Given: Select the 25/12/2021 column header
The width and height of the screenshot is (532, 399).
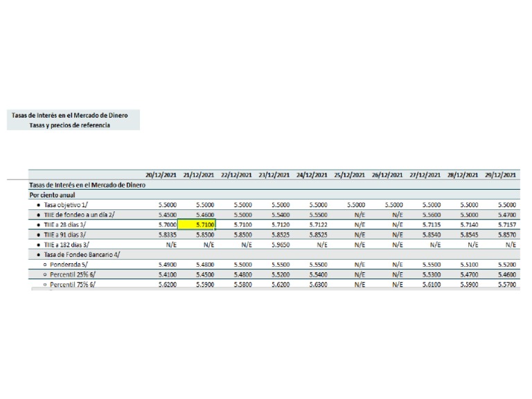Looking at the screenshot, I should click(x=349, y=175).
